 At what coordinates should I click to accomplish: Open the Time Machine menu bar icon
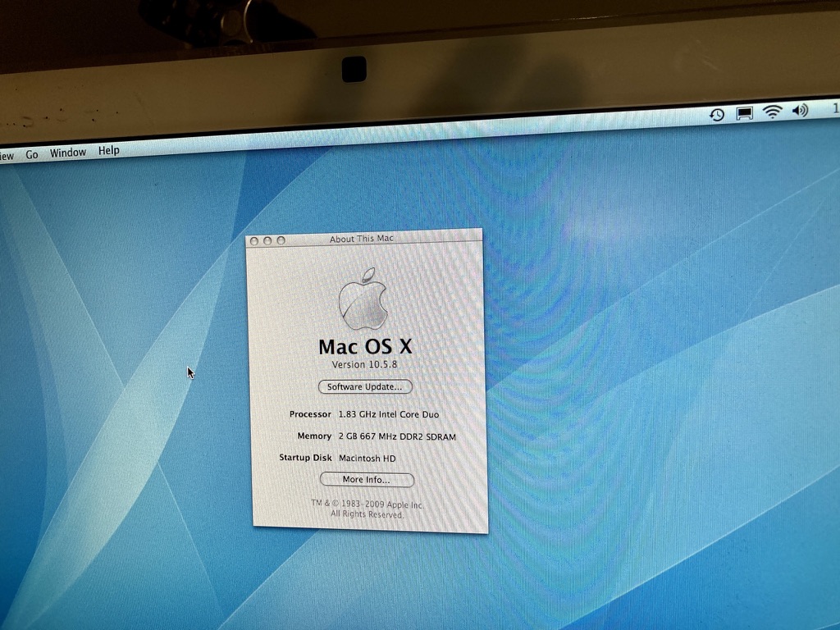[717, 115]
